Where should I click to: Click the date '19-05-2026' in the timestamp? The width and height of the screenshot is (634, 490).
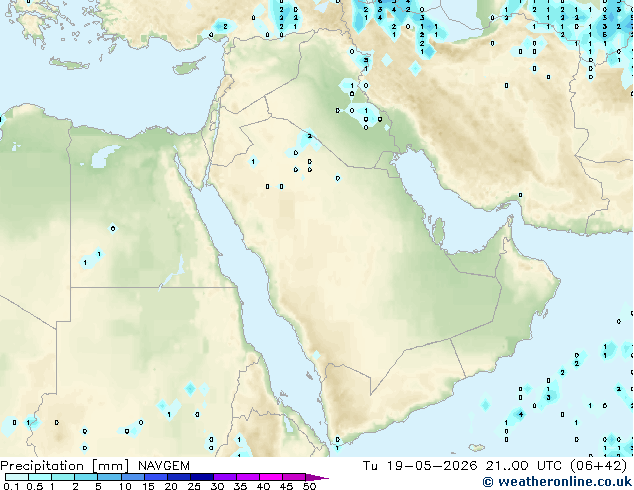(432, 466)
